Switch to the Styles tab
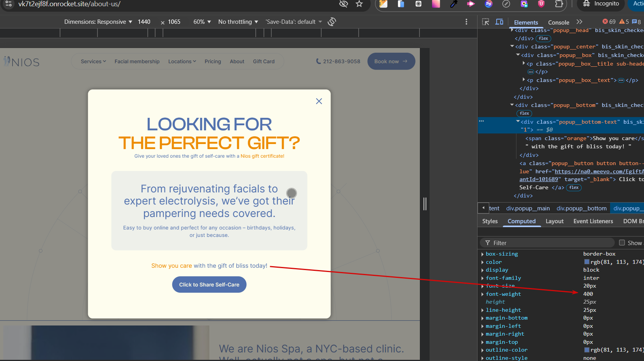 click(490, 221)
